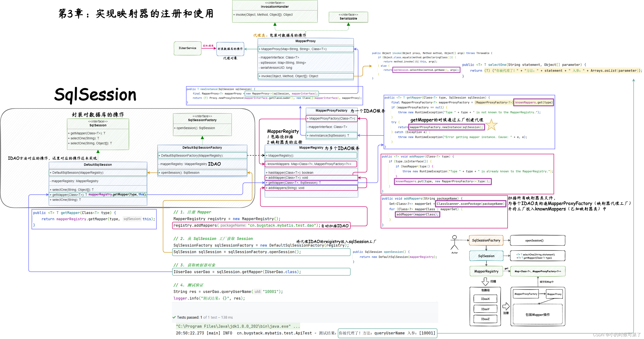Screen dimensions: 644x339
Task: Click the 封装数据库的操作 proxy object box
Action: click(x=230, y=49)
